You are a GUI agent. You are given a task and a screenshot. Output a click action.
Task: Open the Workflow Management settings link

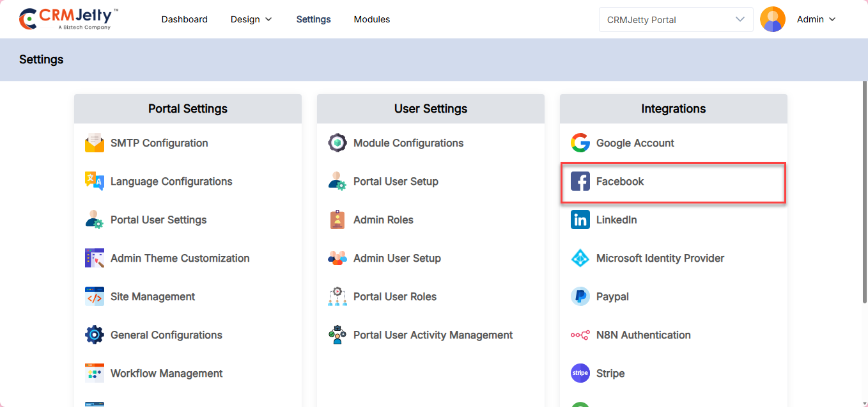(x=166, y=374)
